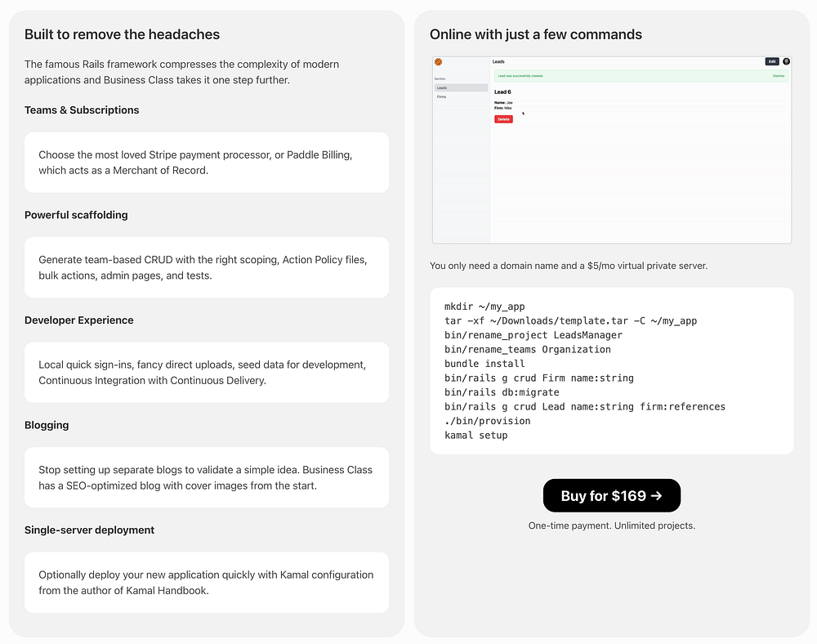This screenshot has width=817, height=644.
Task: Click the Buy for $169 button
Action: (x=611, y=495)
